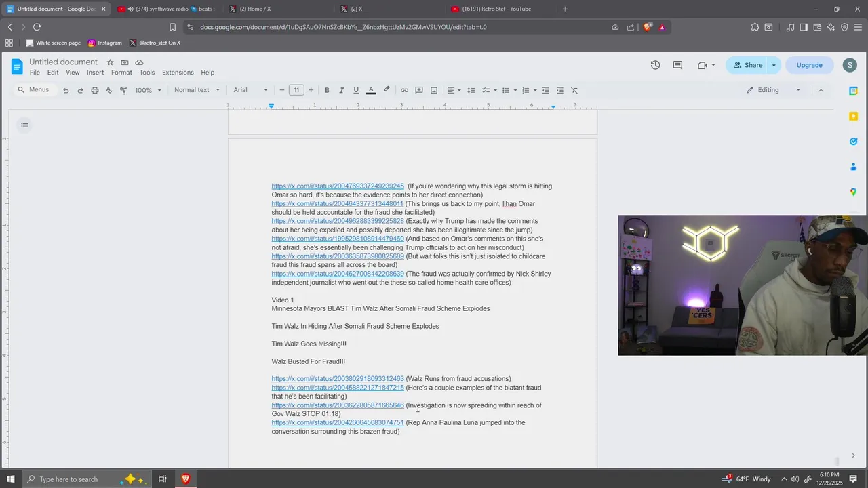The height and width of the screenshot is (488, 868).
Task: Open link ending 2004266645083074751
Action: (338, 422)
